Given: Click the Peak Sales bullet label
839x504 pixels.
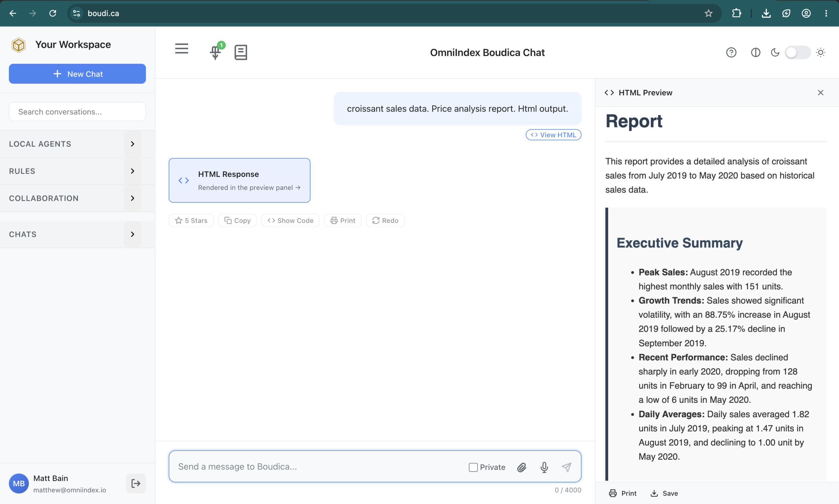Looking at the screenshot, I should point(663,272).
